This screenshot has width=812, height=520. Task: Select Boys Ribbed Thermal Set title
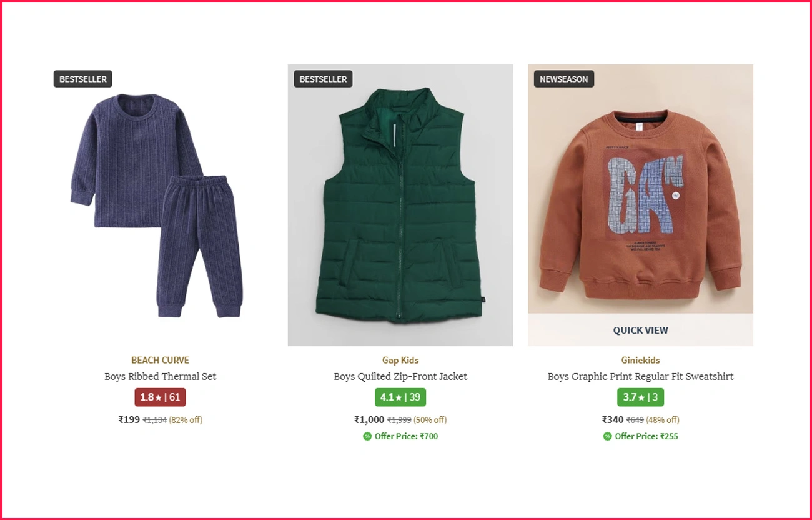pyautogui.click(x=160, y=376)
